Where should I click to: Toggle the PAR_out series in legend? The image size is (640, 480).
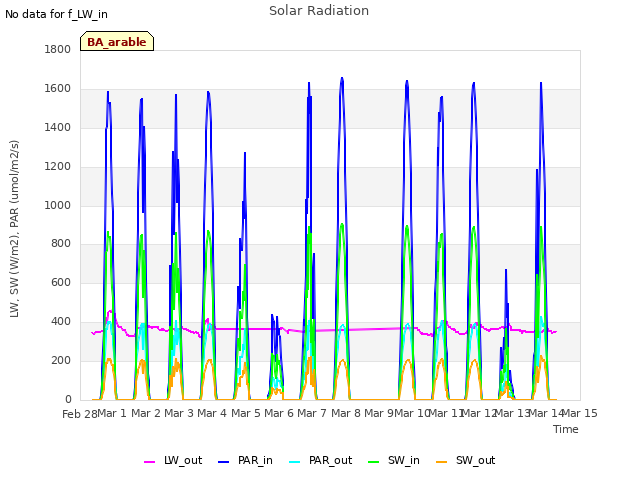coord(320,460)
